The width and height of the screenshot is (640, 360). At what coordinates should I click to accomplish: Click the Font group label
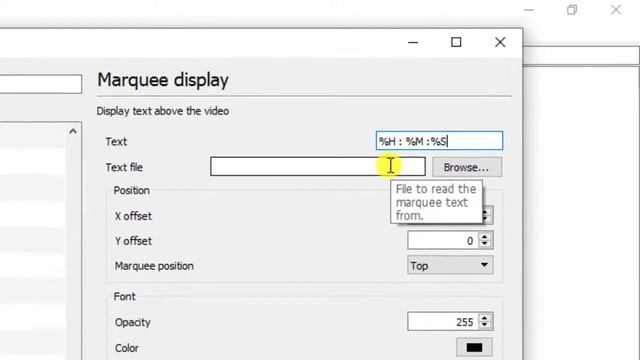[x=124, y=297]
